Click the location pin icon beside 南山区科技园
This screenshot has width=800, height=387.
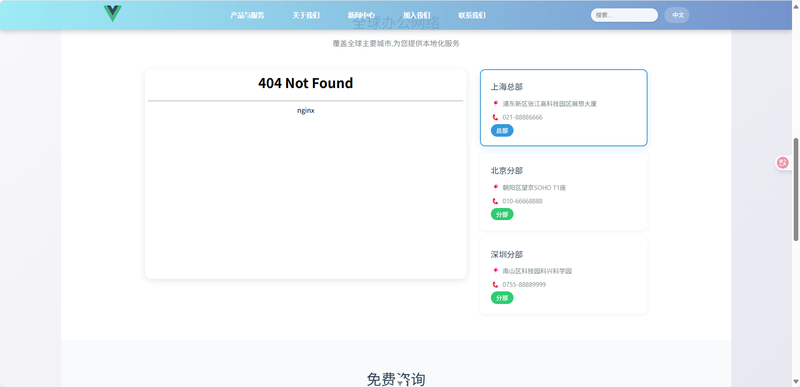tap(495, 270)
